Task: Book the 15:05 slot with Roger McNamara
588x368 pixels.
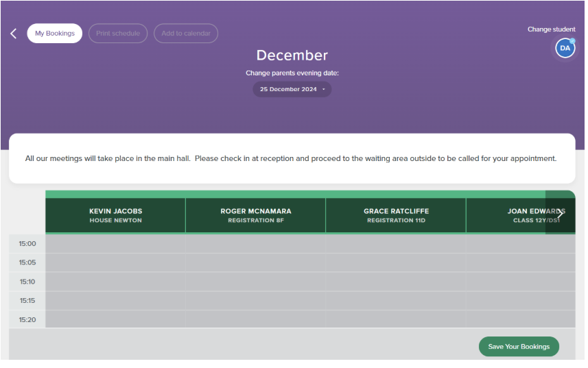Action: point(255,262)
